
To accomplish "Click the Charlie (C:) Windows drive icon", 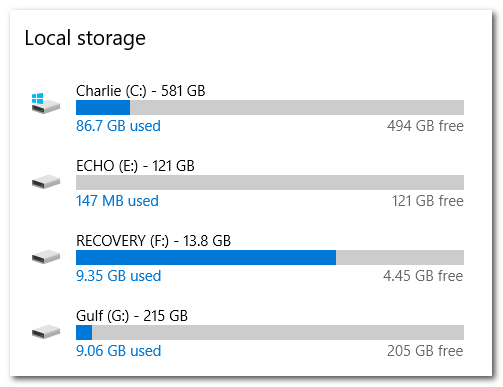I will point(46,103).
